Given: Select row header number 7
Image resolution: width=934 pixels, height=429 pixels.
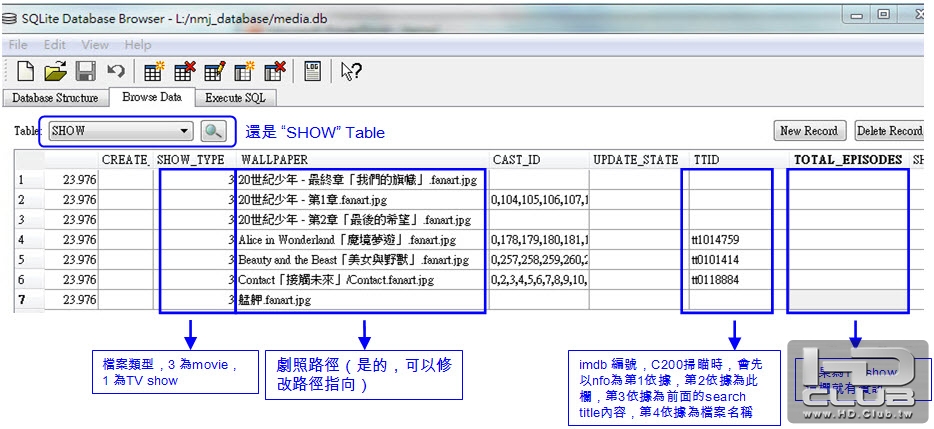Looking at the screenshot, I should (x=29, y=300).
